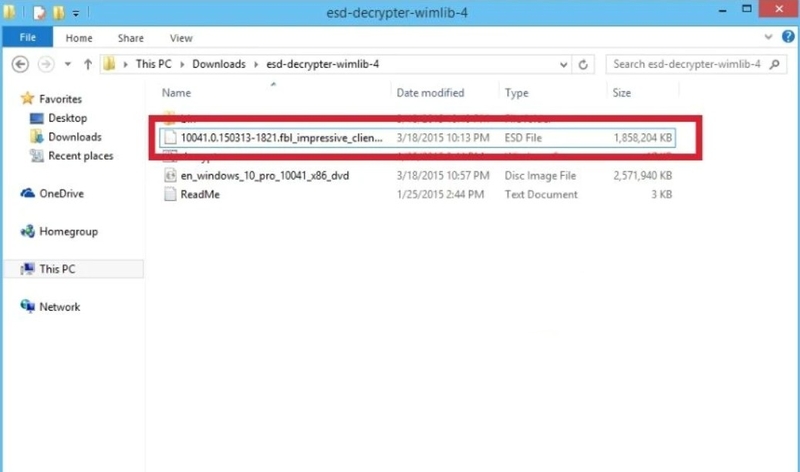800x472 pixels.
Task: Open Homegroup in navigation pane
Action: (x=68, y=231)
